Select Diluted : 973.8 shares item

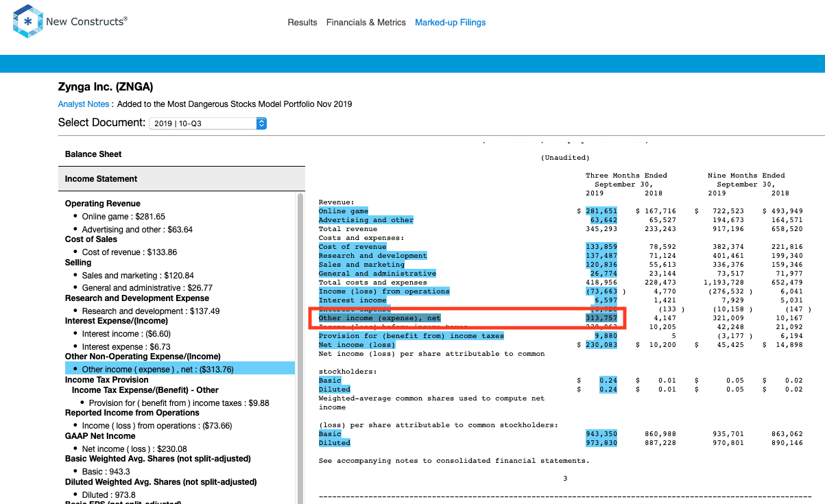[109, 495]
